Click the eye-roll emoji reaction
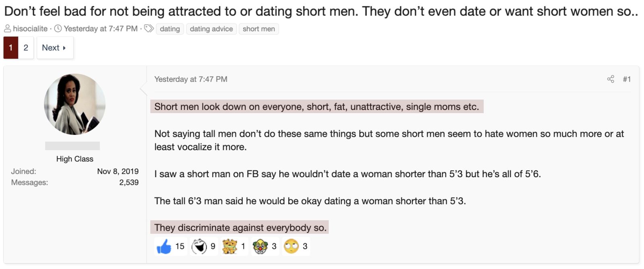 point(291,246)
